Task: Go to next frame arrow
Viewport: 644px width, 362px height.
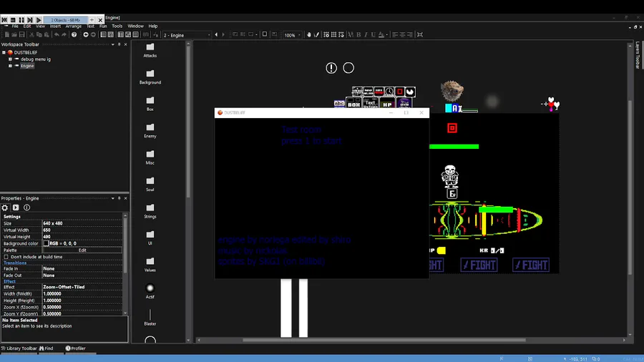Action: [x=223, y=35]
